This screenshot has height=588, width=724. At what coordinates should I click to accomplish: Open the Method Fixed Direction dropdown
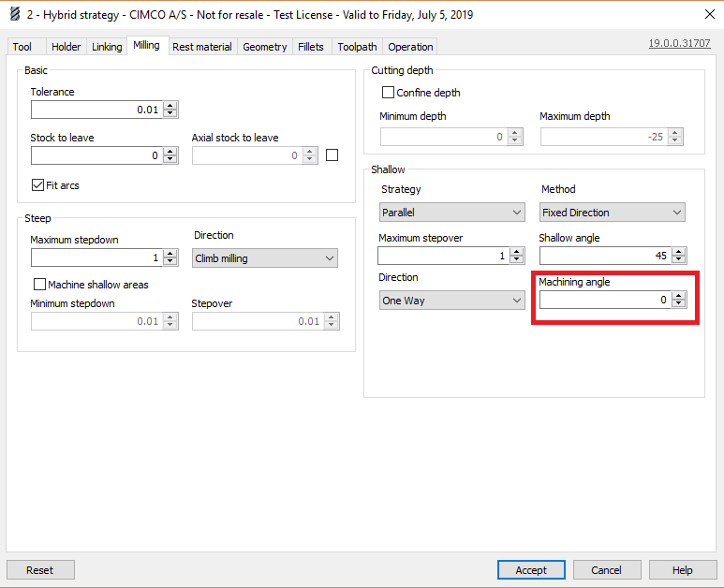tap(613, 213)
